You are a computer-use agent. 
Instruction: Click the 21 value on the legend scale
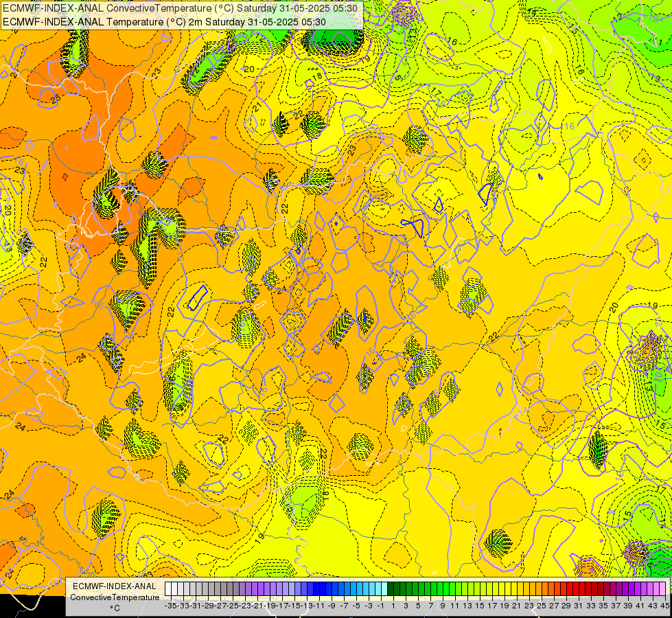517,606
